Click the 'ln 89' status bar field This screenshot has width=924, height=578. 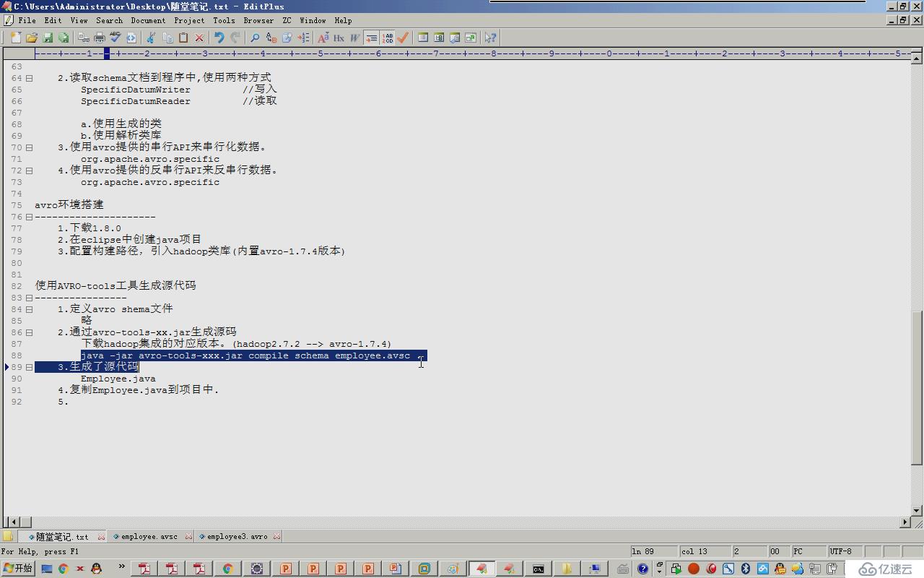[x=653, y=551]
